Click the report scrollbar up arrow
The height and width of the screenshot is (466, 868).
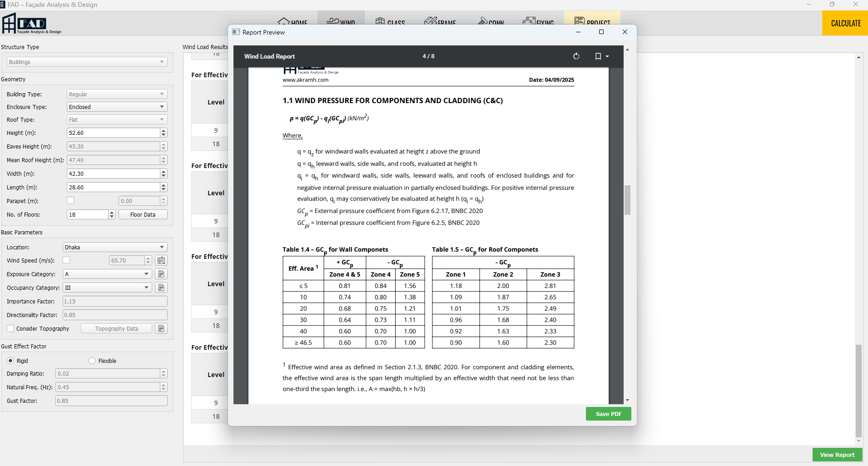[x=627, y=49]
